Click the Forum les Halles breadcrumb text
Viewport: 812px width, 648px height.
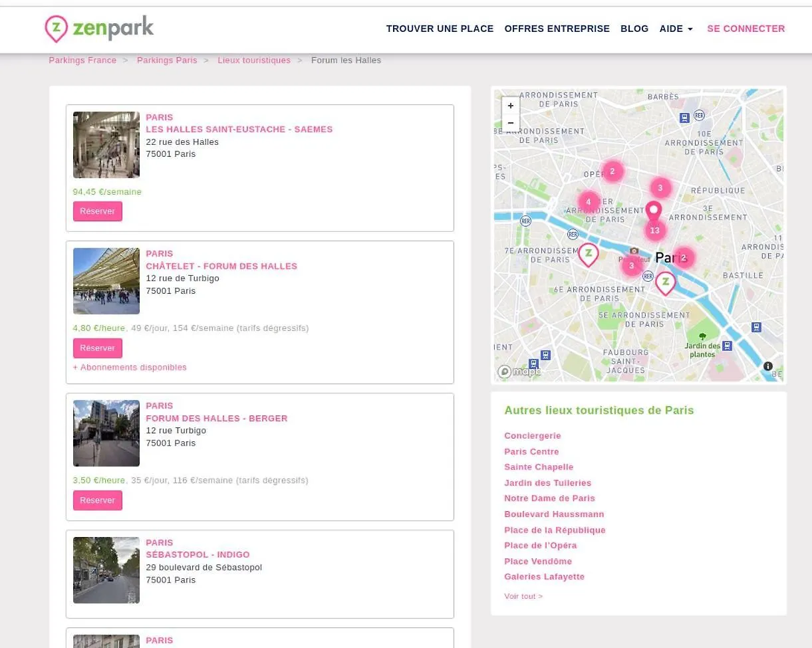[346, 60]
